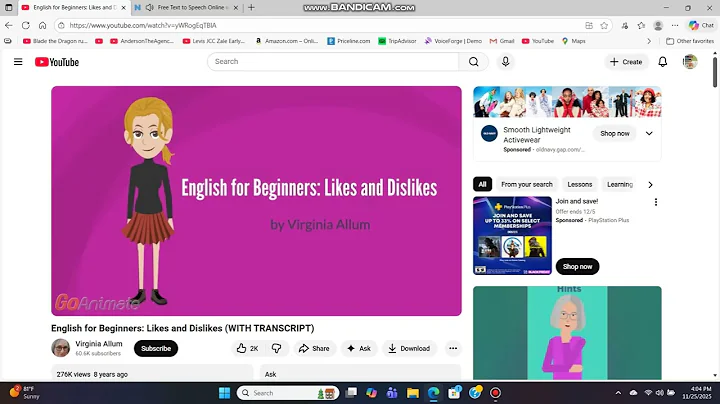Go to YouTube home via logo
Viewport: 720px width, 404px height.
click(x=57, y=62)
